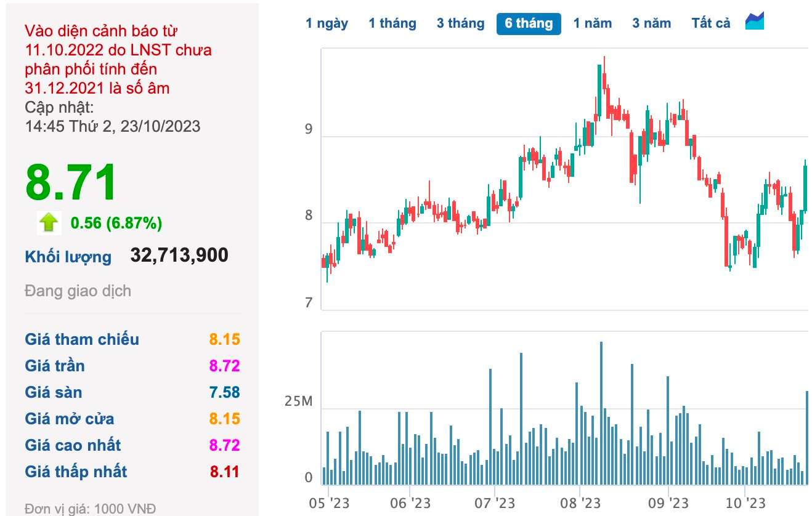
Task: Switch chart type with the area chart icon
Action: [x=755, y=21]
